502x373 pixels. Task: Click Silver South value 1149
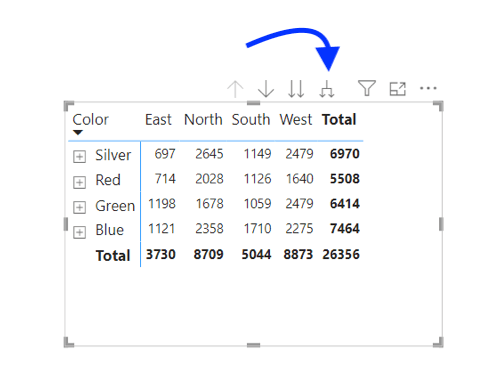tap(257, 154)
